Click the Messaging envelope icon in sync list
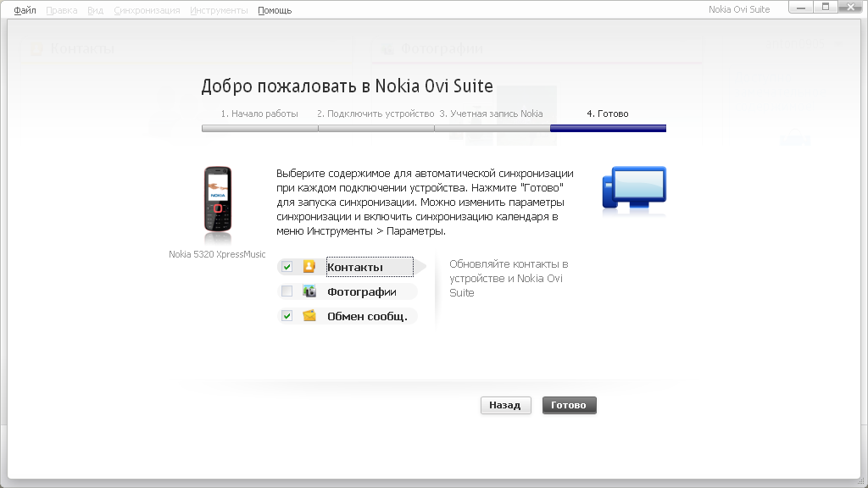This screenshot has height=488, width=868. [309, 316]
